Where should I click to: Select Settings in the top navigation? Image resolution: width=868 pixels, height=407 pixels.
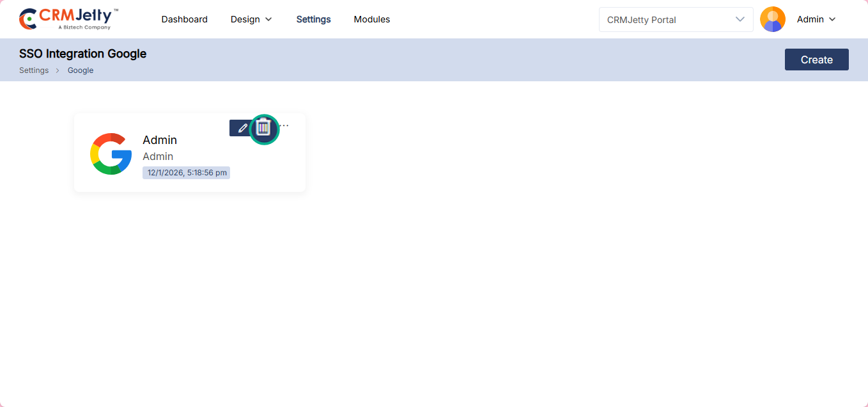click(313, 19)
